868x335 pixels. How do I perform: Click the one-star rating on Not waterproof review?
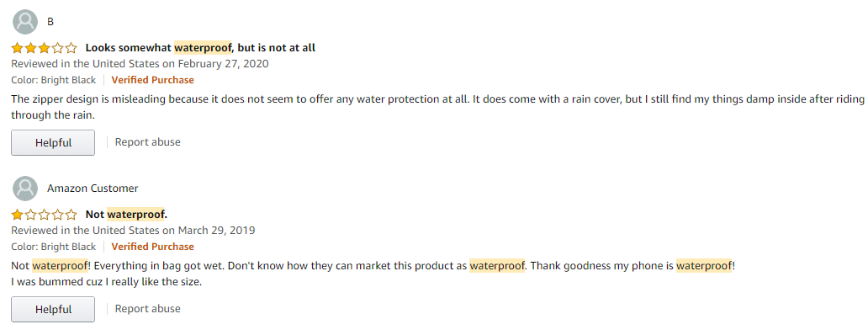click(45, 215)
